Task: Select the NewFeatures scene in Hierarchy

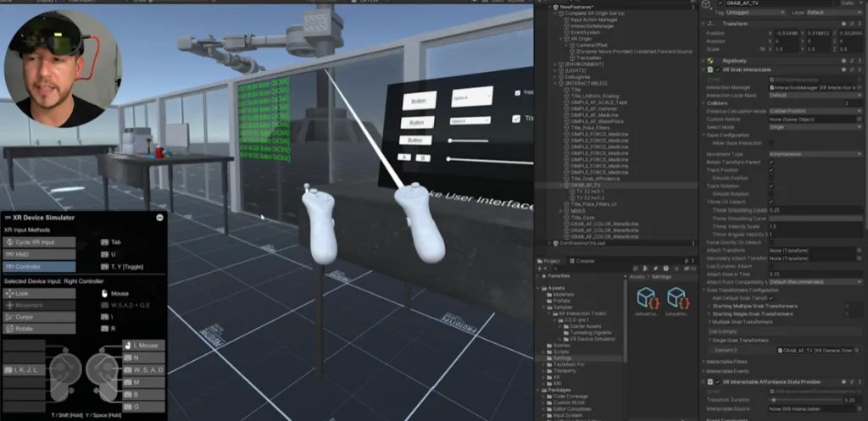Action: pyautogui.click(x=576, y=7)
